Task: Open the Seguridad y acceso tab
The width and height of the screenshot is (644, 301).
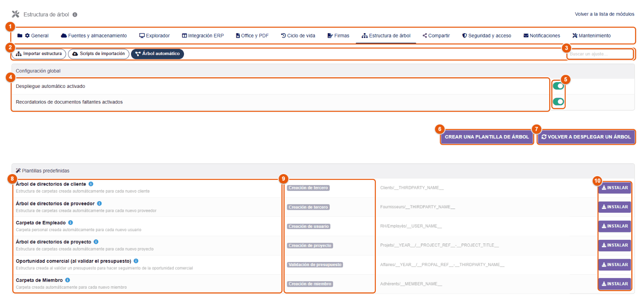Action: pyautogui.click(x=487, y=36)
